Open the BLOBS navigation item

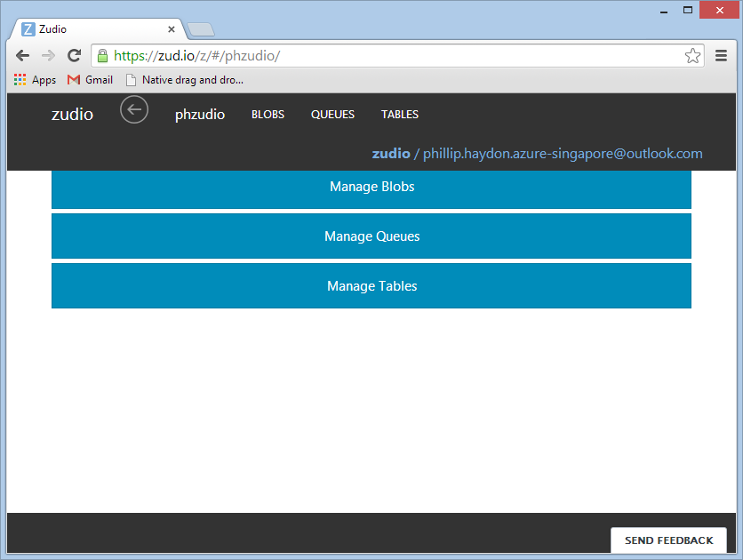(268, 115)
